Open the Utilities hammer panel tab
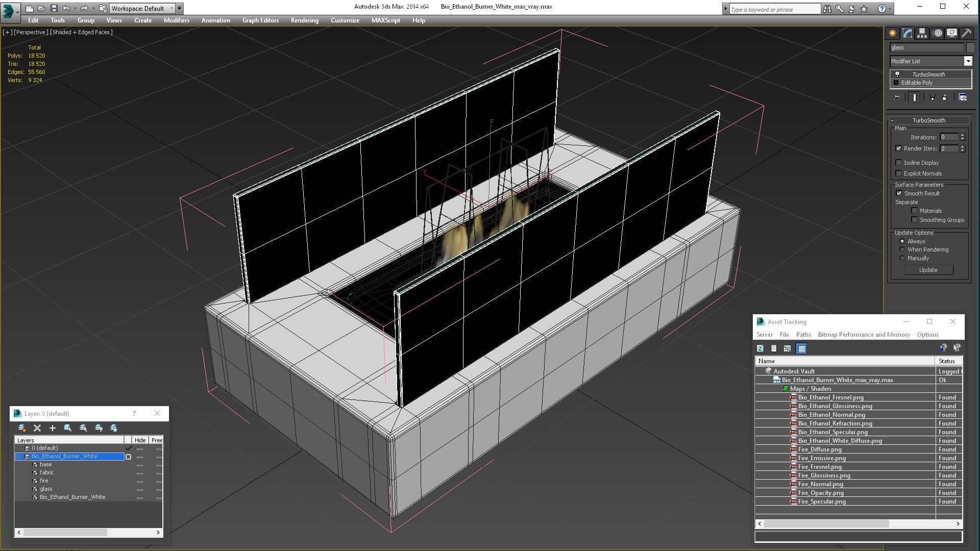This screenshot has height=551, width=980. (966, 33)
